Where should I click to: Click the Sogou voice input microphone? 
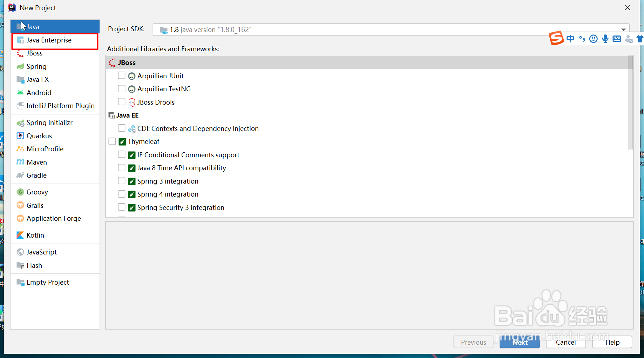click(x=605, y=39)
